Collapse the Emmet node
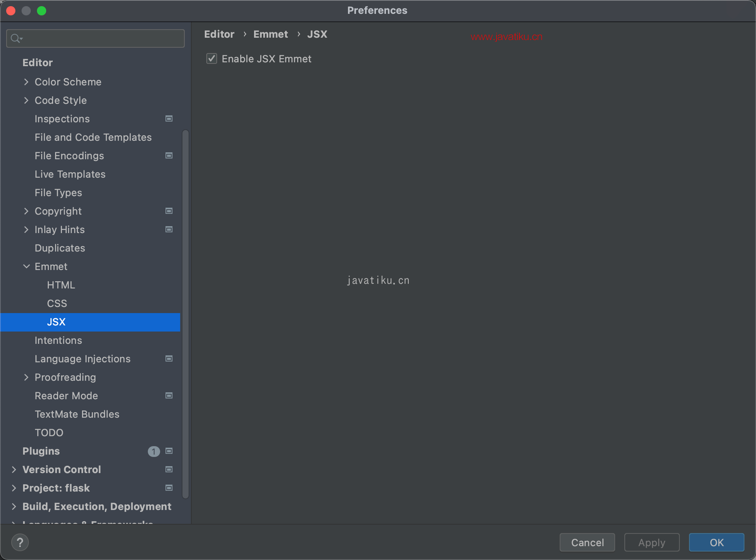 pos(26,266)
